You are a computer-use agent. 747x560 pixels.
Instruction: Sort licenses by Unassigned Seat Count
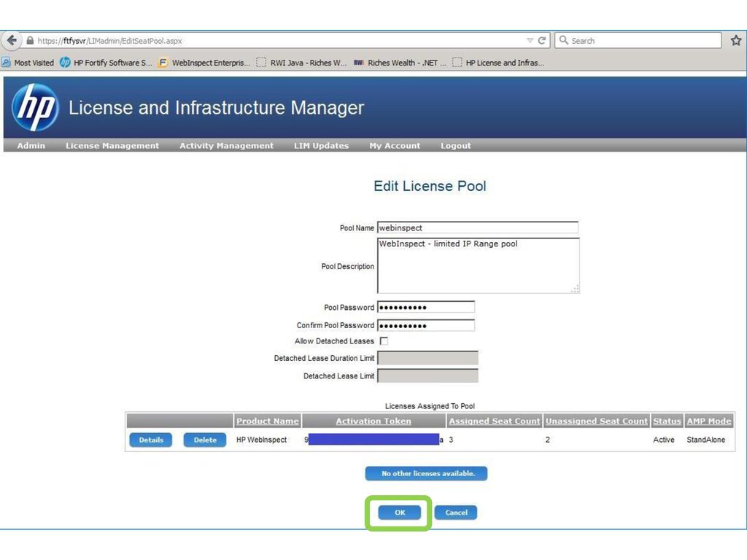597,421
